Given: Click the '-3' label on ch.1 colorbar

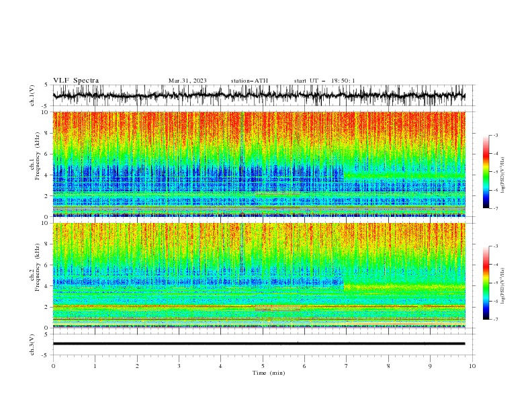Looking at the screenshot, I should pyautogui.click(x=495, y=135).
